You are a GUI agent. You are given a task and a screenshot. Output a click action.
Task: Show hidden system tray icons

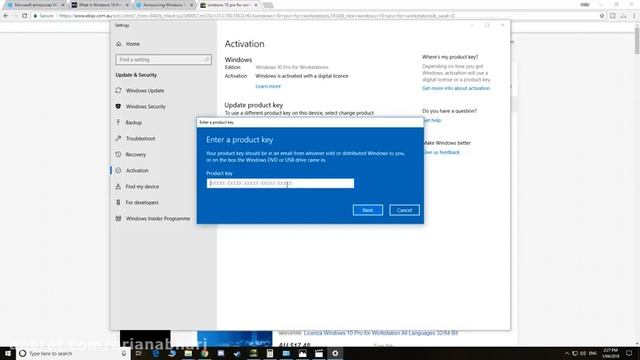tap(567, 353)
